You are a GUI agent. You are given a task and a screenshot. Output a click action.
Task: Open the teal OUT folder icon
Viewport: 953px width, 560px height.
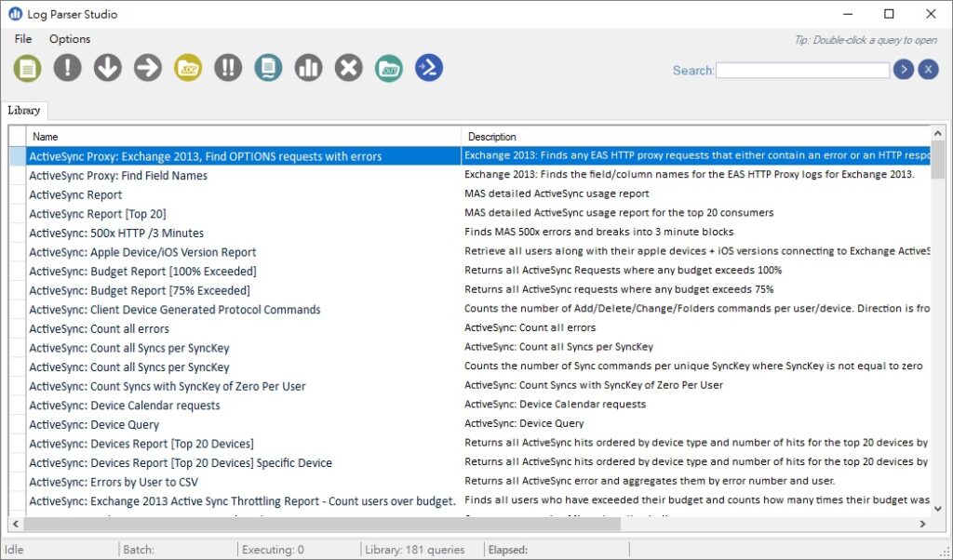(x=388, y=68)
